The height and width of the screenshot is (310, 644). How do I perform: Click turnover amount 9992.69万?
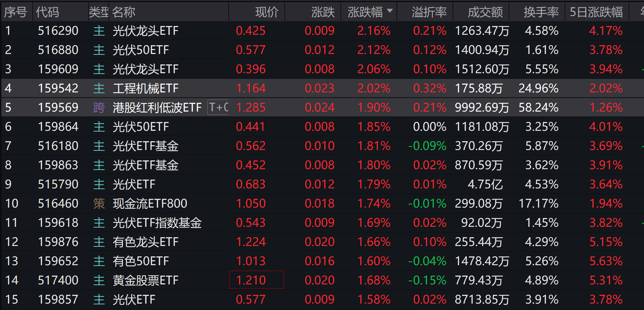[x=482, y=108]
